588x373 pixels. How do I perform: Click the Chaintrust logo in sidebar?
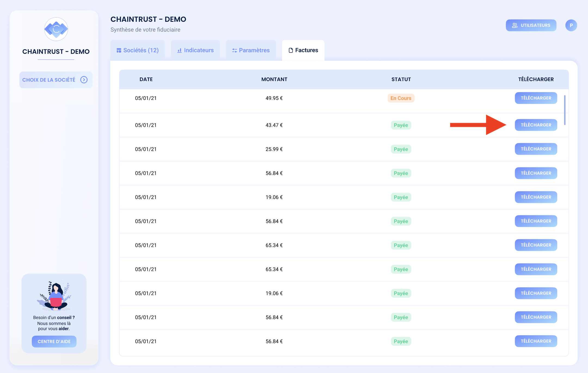pyautogui.click(x=56, y=29)
